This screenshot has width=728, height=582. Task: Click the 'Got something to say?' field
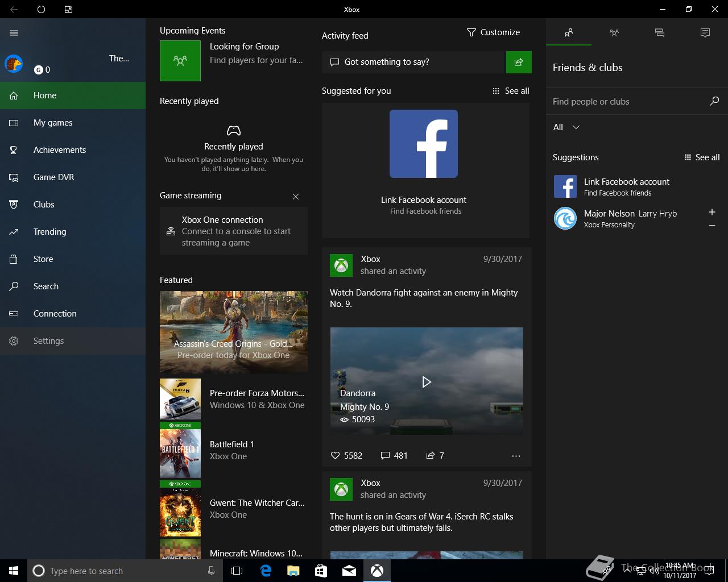click(x=413, y=62)
